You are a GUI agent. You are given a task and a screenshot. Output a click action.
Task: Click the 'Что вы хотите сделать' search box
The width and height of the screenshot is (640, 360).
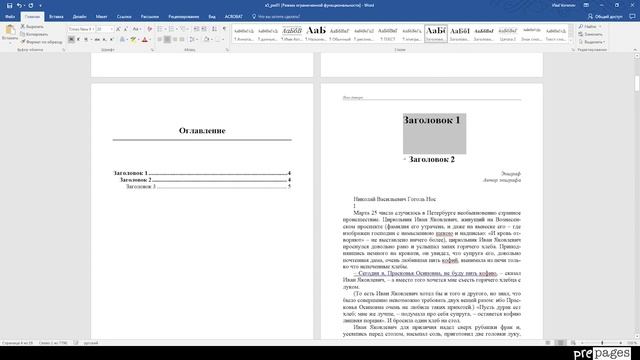coord(276,17)
